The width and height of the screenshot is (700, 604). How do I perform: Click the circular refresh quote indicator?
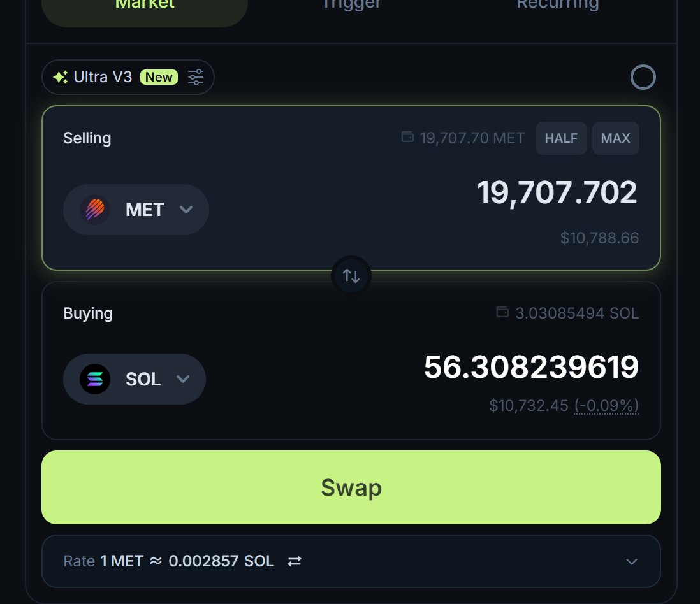643,77
